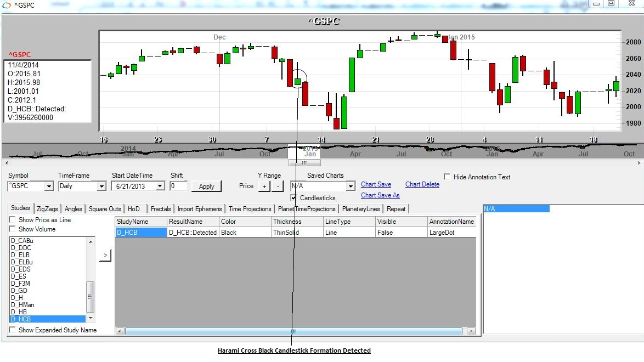Click the Chart Save As link

coord(380,195)
